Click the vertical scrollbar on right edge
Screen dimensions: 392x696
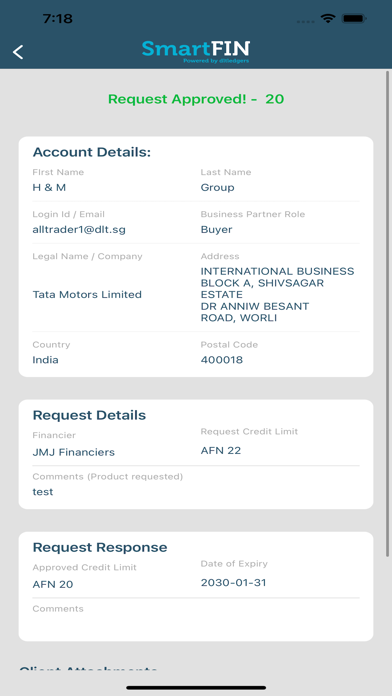click(x=388, y=313)
